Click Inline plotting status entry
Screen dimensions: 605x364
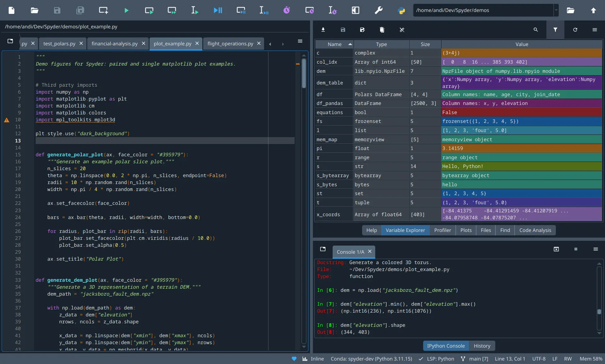(313, 359)
